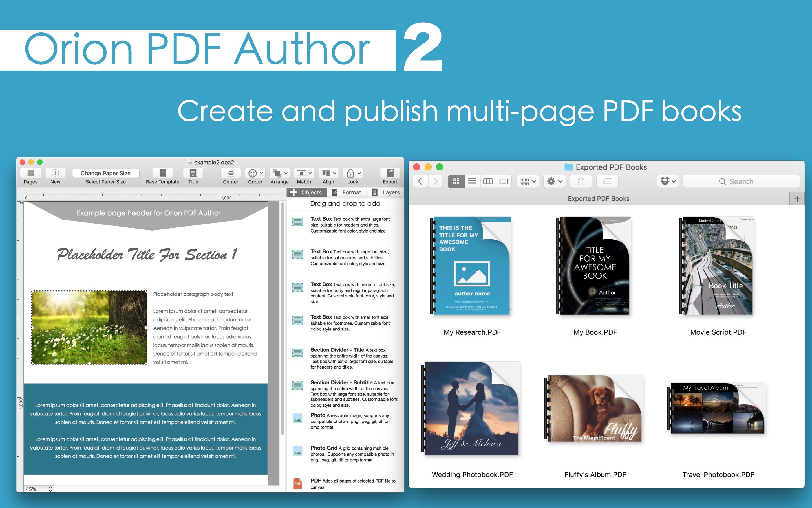Viewport: 812px width, 508px height.
Task: Switch Finder to column view
Action: click(x=488, y=181)
